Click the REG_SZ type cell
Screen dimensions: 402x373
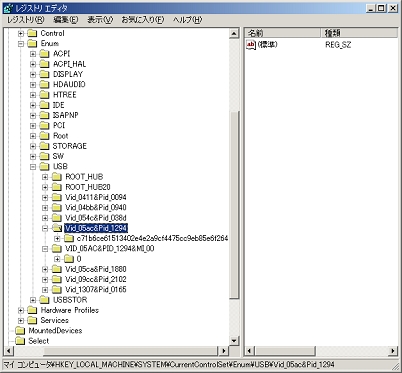click(338, 45)
